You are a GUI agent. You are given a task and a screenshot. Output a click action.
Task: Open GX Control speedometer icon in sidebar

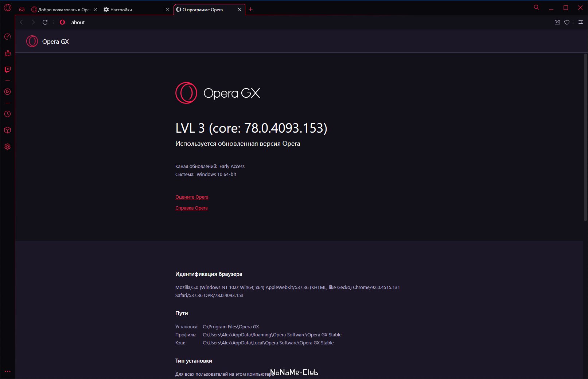coord(8,37)
